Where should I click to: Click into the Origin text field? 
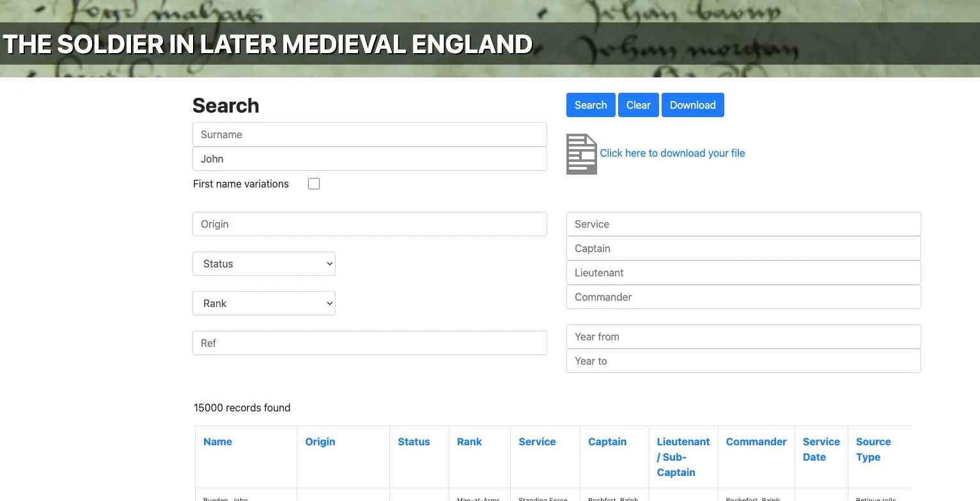[369, 224]
